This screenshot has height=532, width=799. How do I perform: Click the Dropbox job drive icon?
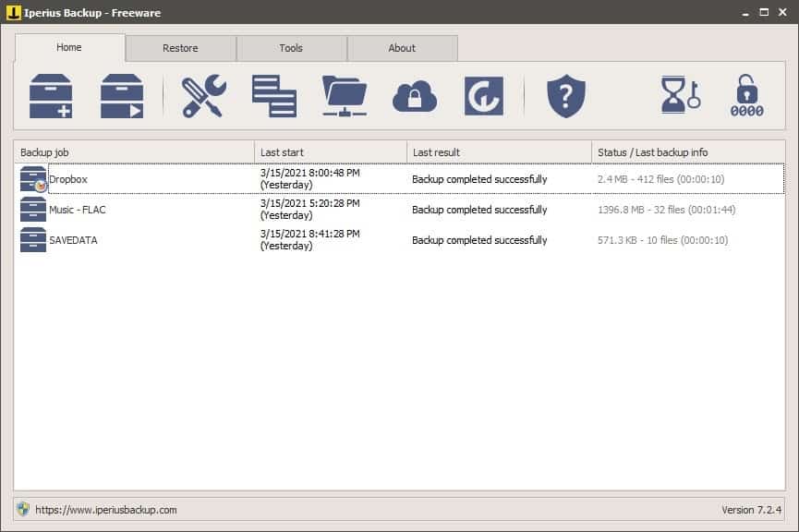30,178
